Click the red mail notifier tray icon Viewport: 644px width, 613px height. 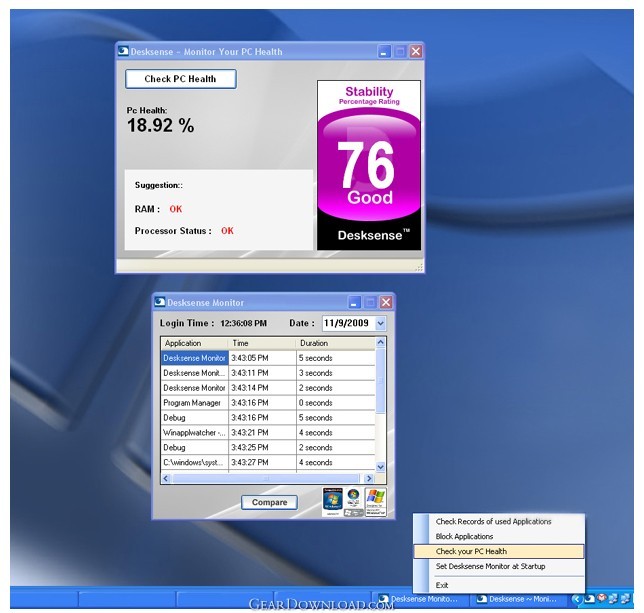601,598
